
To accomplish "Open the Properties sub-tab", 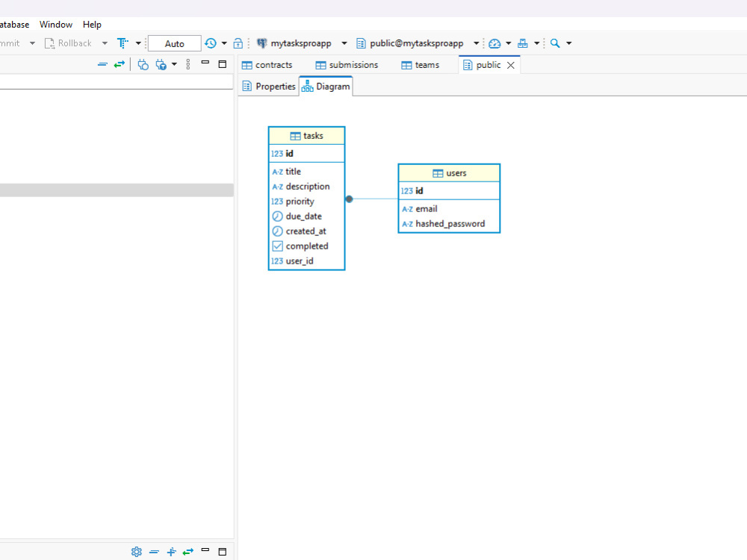I will click(269, 86).
